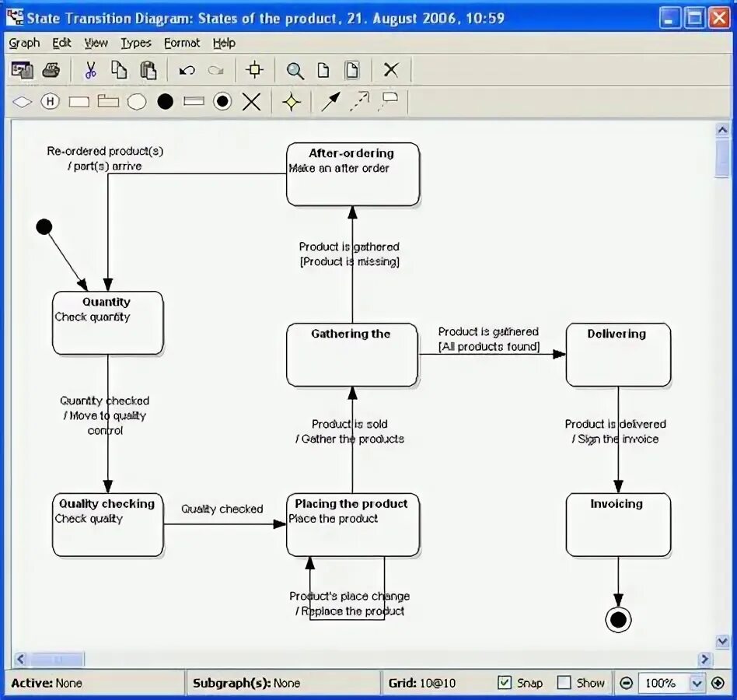This screenshot has height=700, width=737.
Task: Click the four-point star tool icon
Action: coord(292,102)
